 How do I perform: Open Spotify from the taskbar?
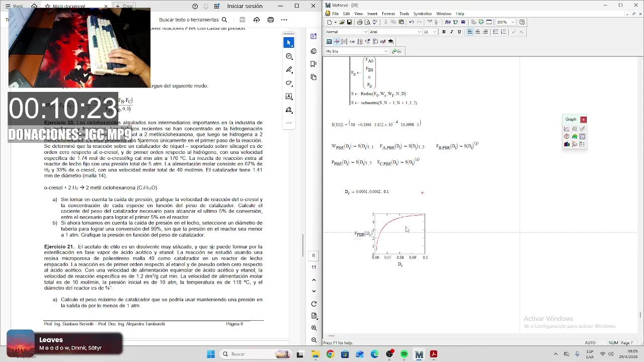point(404,354)
